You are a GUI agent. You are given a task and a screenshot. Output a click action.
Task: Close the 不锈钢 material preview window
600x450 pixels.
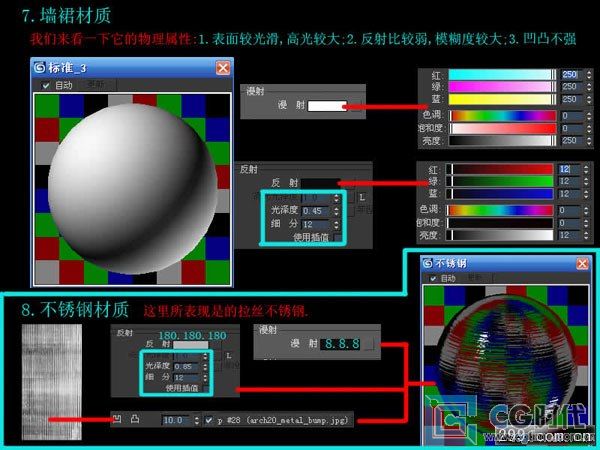coord(582,263)
